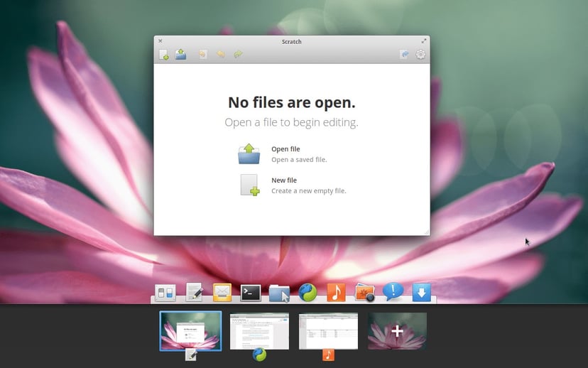Image resolution: width=588 pixels, height=368 pixels.
Task: Open the gear settings menu in Scratch
Action: [420, 55]
